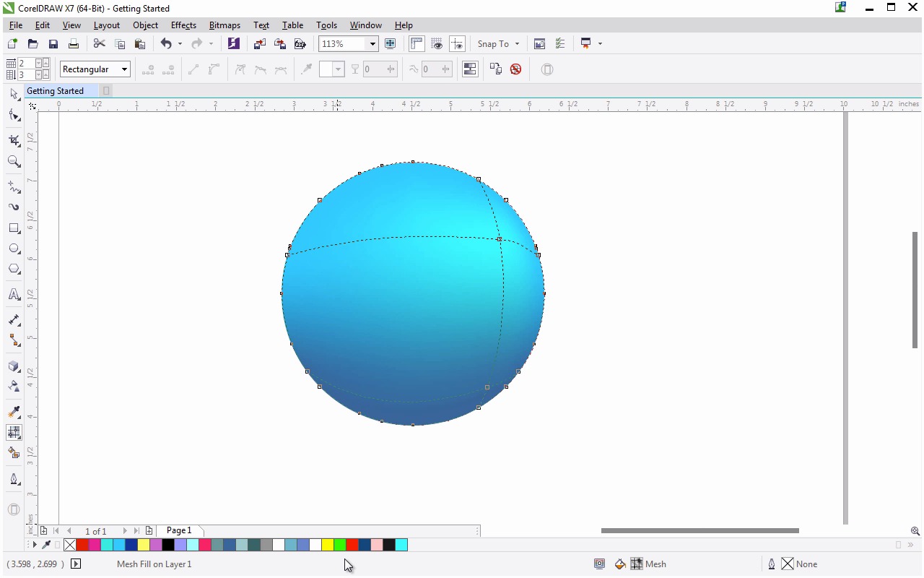Toggle Show Guidelines
This screenshot has width=924, height=578.
[x=457, y=44]
